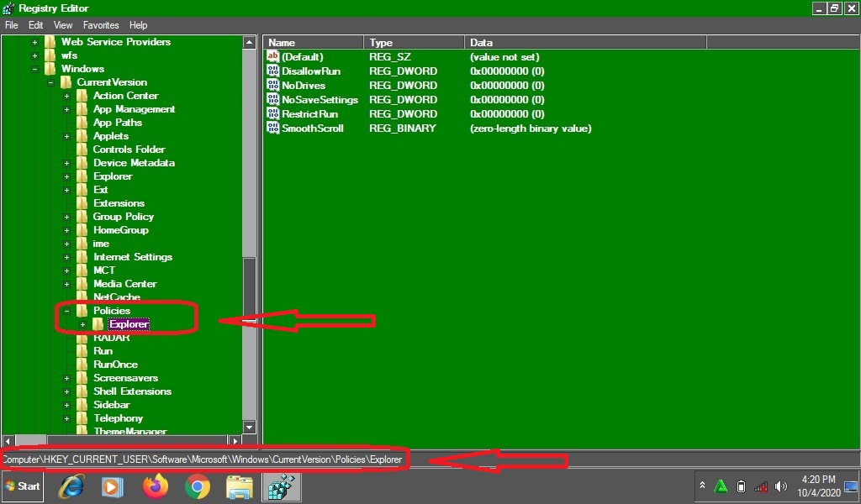Image resolution: width=861 pixels, height=504 pixels.
Task: Collapse the CurrentVersion key
Action: [51, 81]
